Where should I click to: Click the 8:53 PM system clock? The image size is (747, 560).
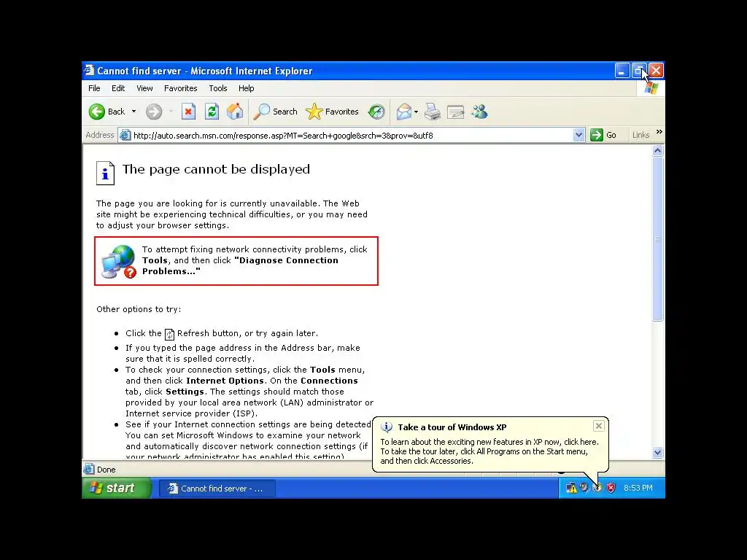point(638,488)
